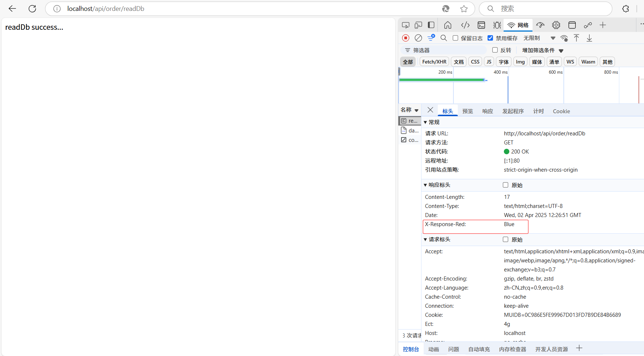Open the Console panel icon
The width and height of the screenshot is (644, 356).
[x=481, y=25]
